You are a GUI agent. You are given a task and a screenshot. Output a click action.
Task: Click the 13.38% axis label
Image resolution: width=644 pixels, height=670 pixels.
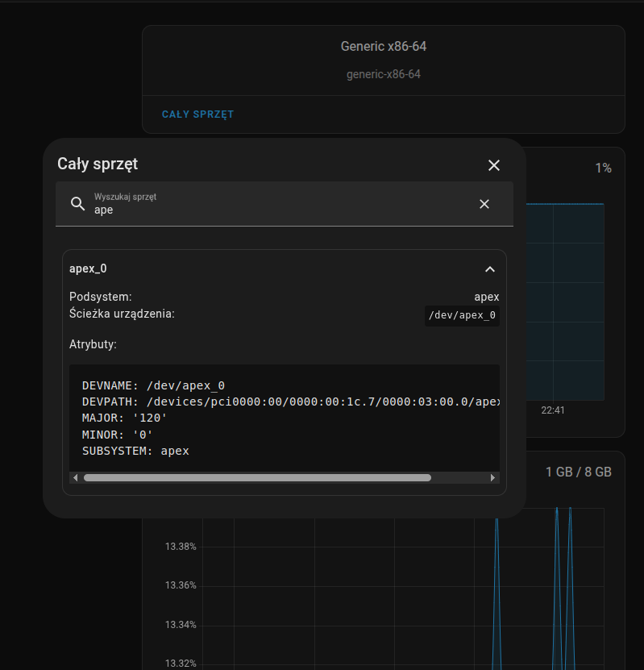[x=181, y=547]
